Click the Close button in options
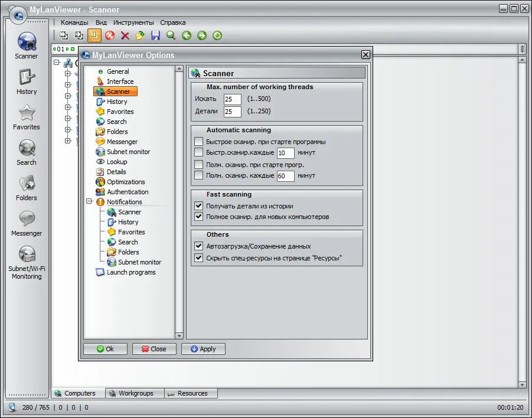This screenshot has width=532, height=418. (x=154, y=349)
